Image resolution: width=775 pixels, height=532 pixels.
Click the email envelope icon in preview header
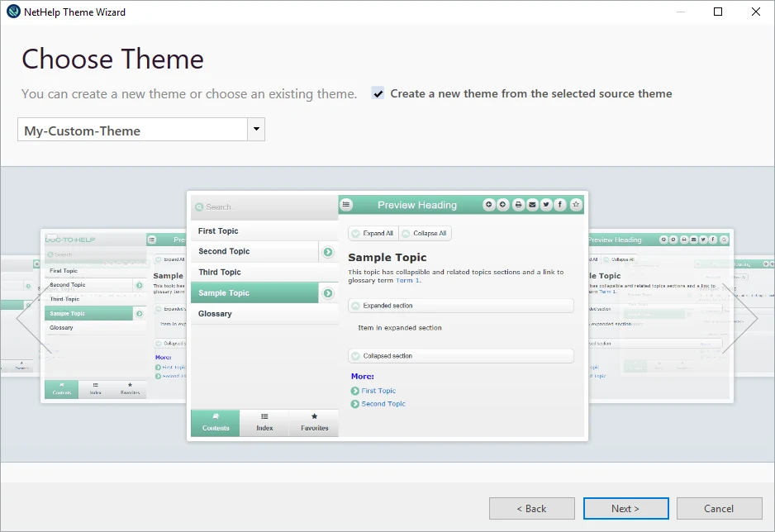532,205
